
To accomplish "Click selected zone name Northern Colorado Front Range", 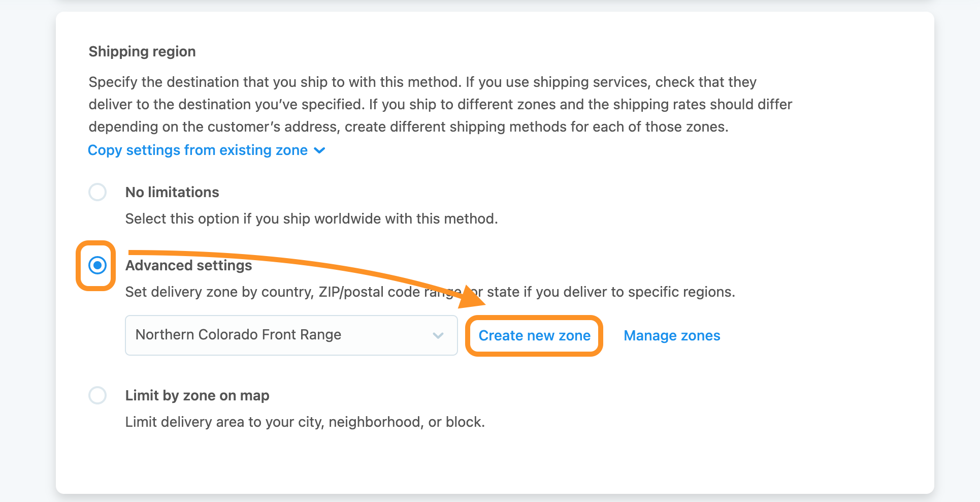I will [238, 334].
